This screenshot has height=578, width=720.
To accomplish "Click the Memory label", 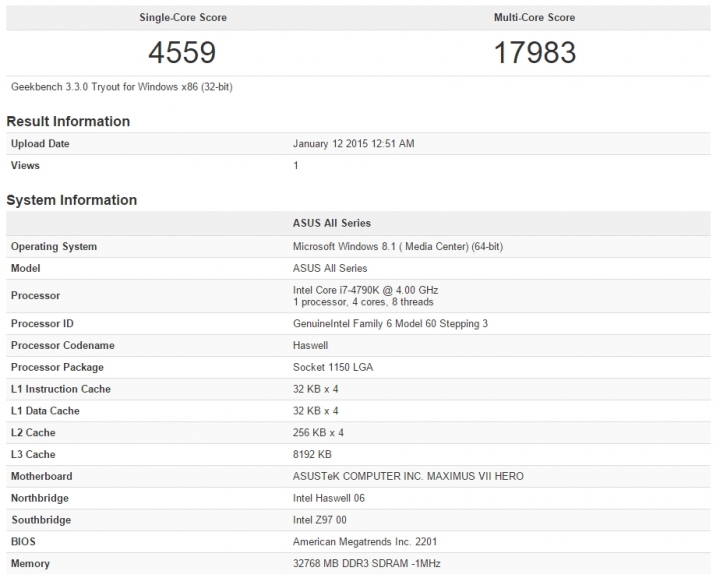I will (30, 564).
